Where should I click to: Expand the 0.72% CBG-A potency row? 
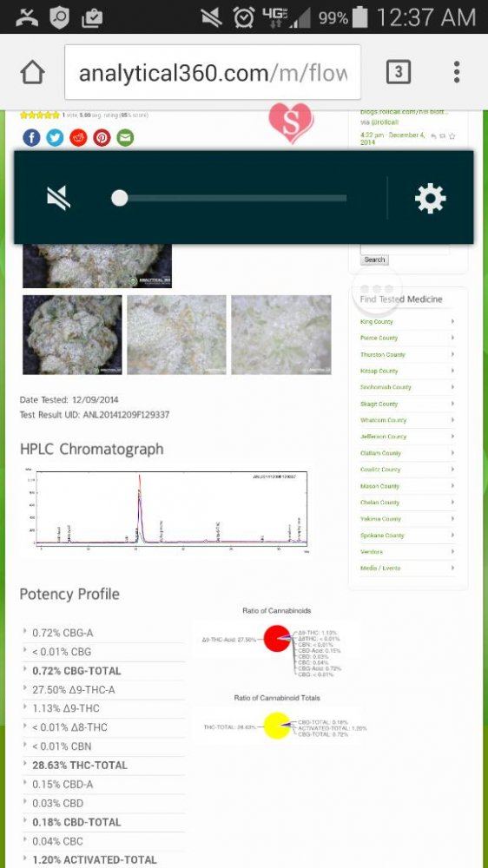(x=103, y=633)
